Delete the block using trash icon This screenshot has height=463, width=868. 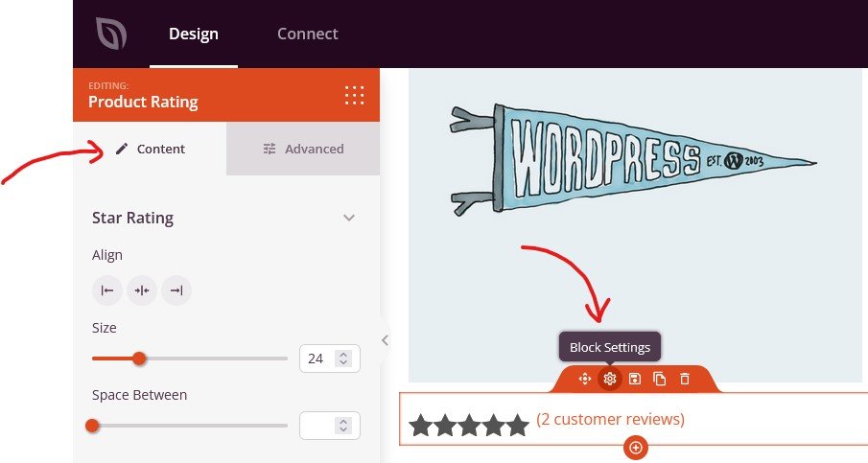(x=685, y=379)
